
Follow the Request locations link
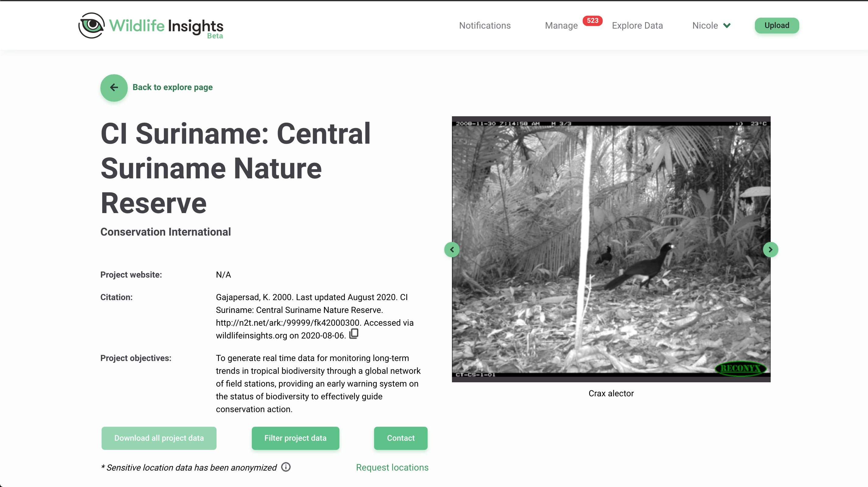point(392,468)
